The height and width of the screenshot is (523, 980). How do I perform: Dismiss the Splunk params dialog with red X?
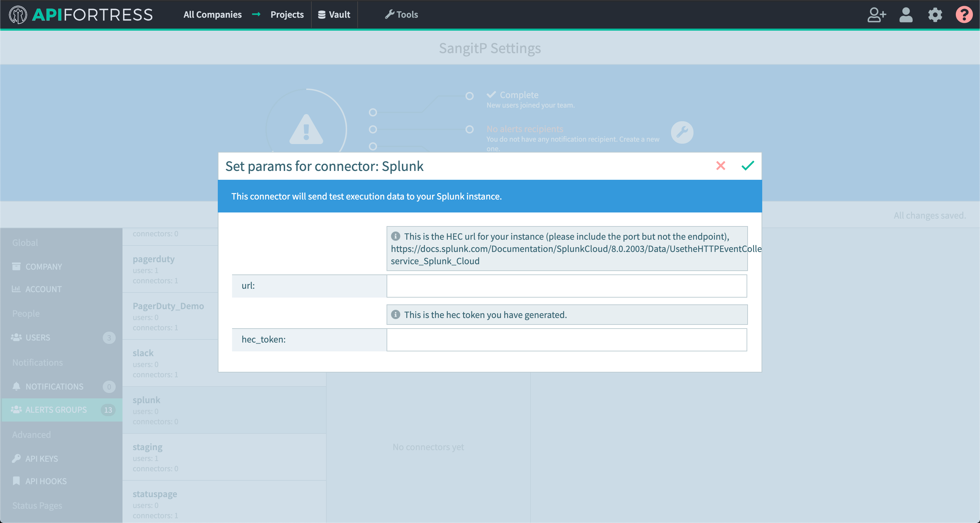click(x=721, y=166)
